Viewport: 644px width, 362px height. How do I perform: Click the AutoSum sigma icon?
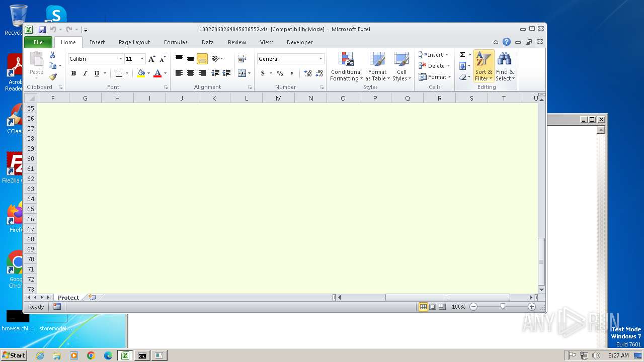pyautogui.click(x=462, y=55)
